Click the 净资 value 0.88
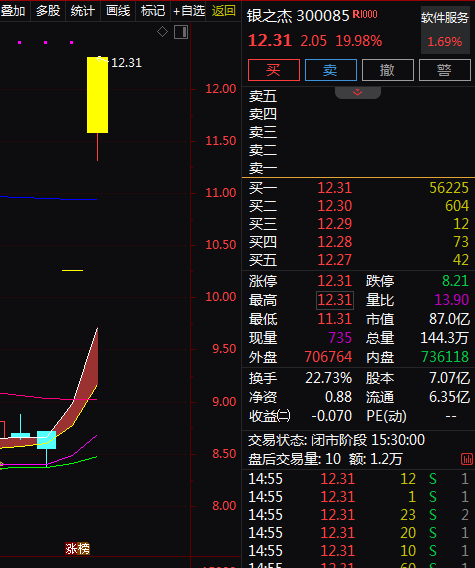 (x=338, y=397)
